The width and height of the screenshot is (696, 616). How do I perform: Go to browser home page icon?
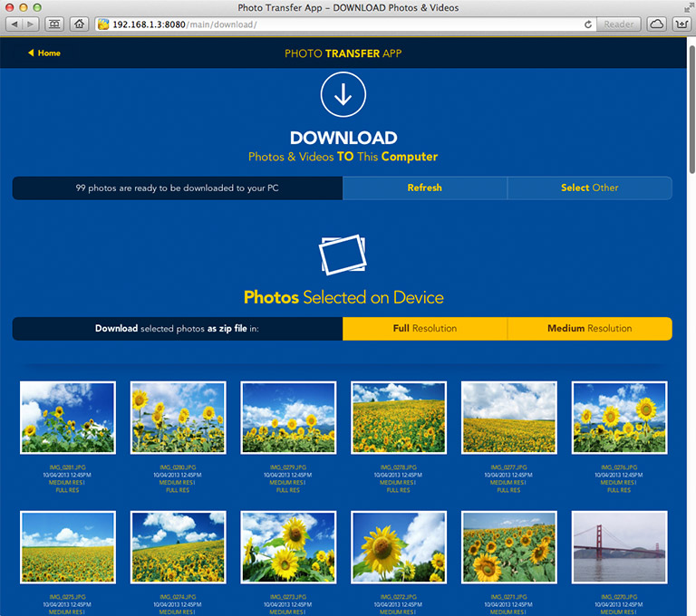(79, 24)
